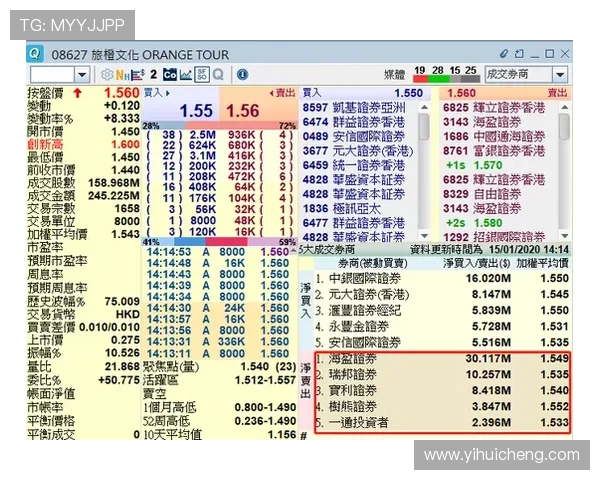Viewport: 600px width, 480px height.
Task: Select buy broker 3677 元大證券(香港)
Action: pyautogui.click(x=358, y=151)
